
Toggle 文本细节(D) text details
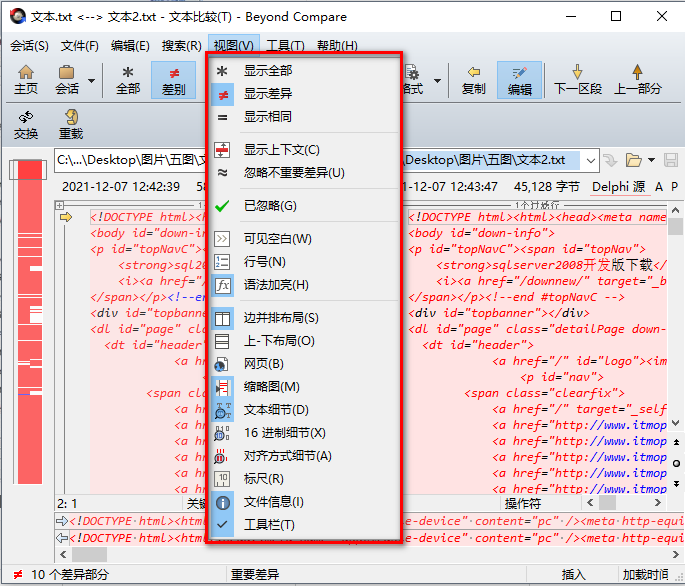click(x=304, y=410)
